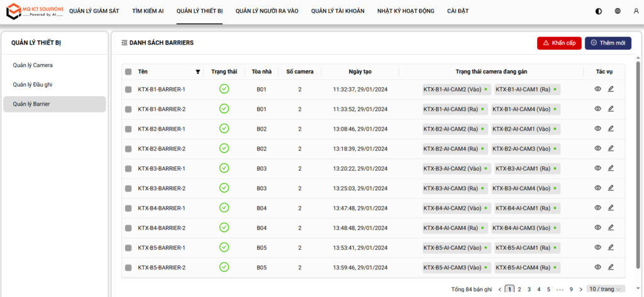Click the vertical scrollbar of the table

click(x=638, y=157)
